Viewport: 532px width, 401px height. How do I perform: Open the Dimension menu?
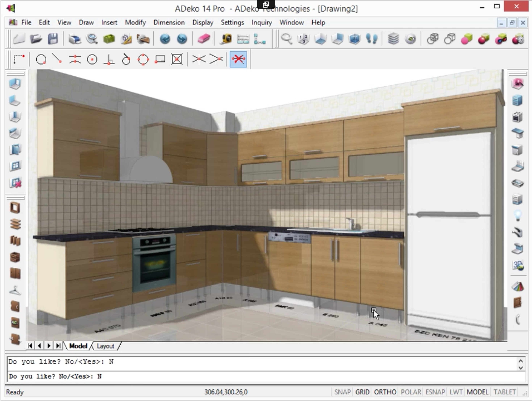tap(169, 22)
